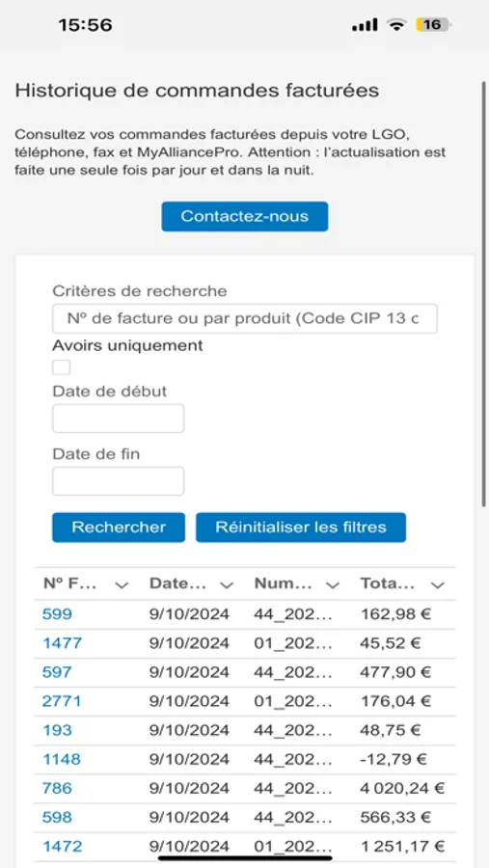Open invoice 2771
Screen dimensions: 489x868
62,701
